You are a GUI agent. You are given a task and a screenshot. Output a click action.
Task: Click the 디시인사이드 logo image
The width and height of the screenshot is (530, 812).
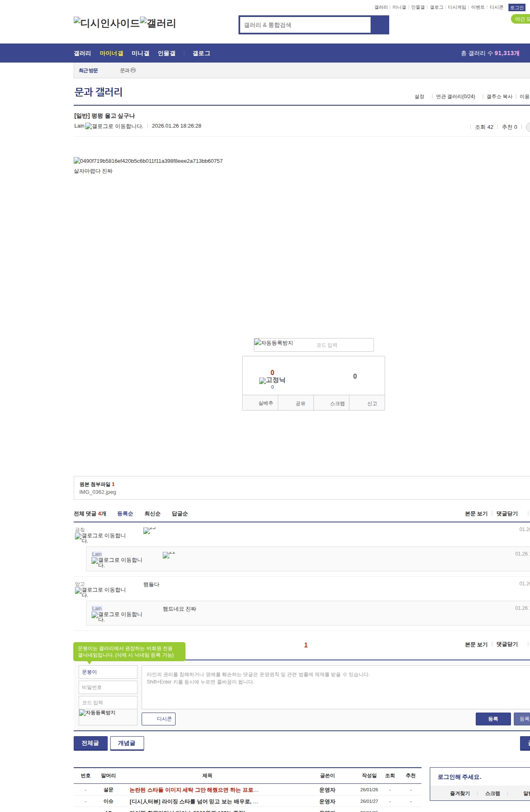pos(106,23)
